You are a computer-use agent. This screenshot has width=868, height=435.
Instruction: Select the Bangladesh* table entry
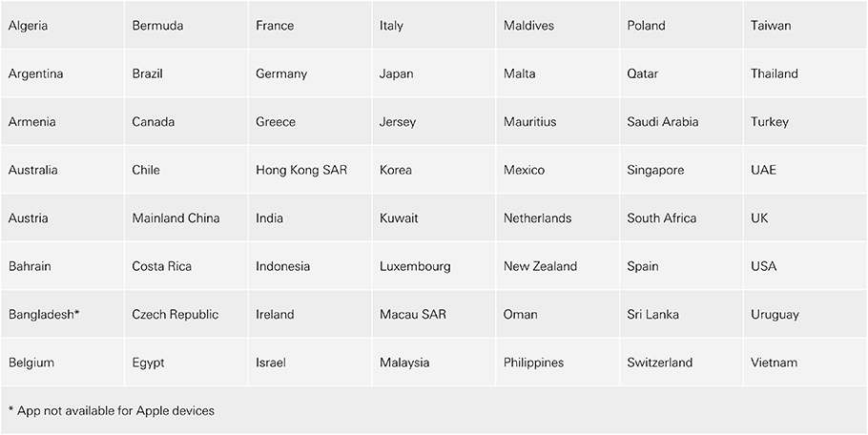[44, 315]
